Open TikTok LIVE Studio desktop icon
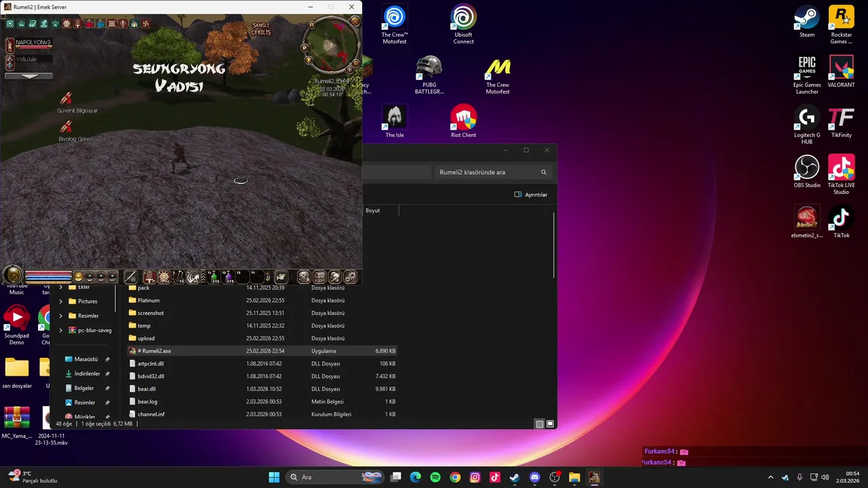The height and width of the screenshot is (488, 868). [841, 176]
